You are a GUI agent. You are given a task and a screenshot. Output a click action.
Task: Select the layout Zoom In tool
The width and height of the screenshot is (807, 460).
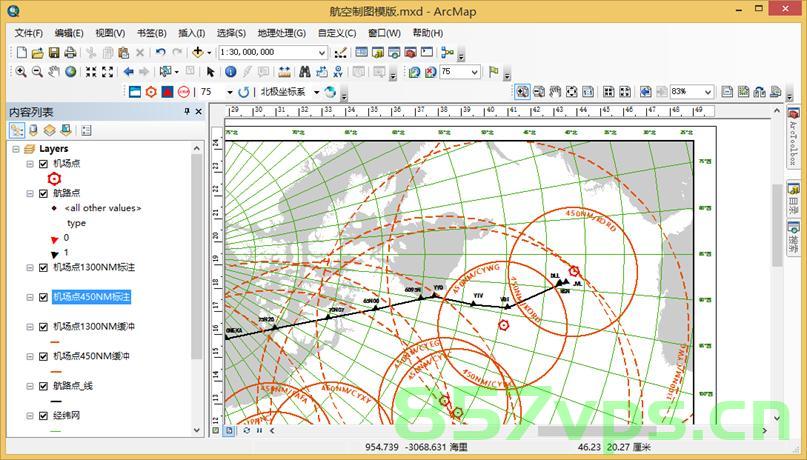click(522, 92)
